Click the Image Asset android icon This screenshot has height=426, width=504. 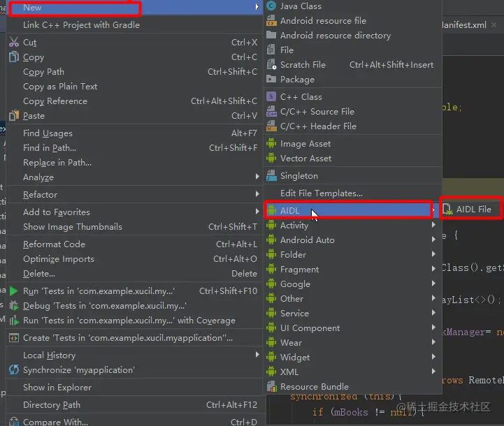pyautogui.click(x=272, y=143)
